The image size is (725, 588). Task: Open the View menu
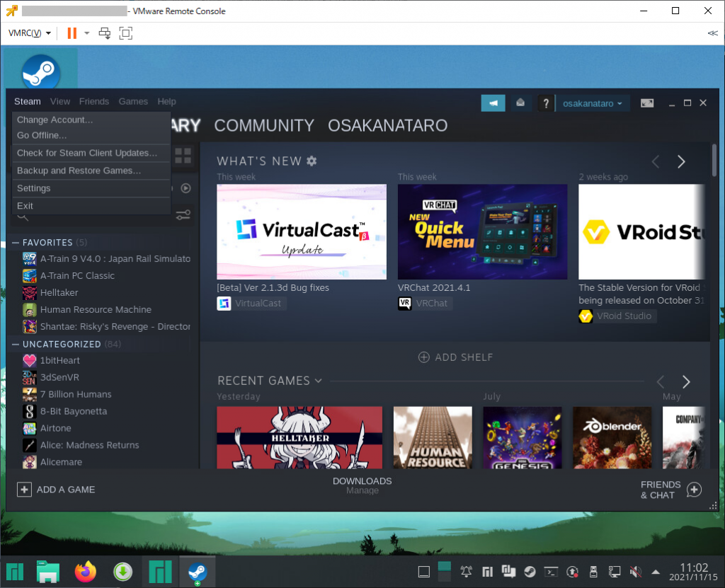click(x=60, y=101)
